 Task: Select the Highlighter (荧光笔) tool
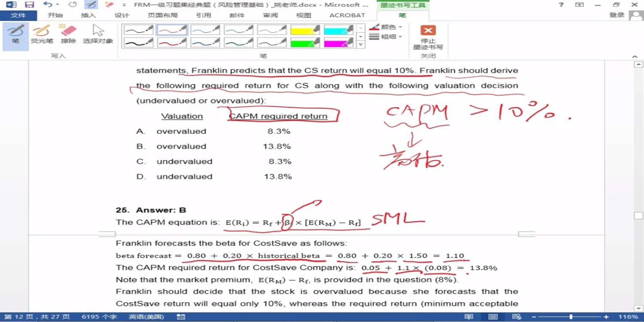(42, 35)
